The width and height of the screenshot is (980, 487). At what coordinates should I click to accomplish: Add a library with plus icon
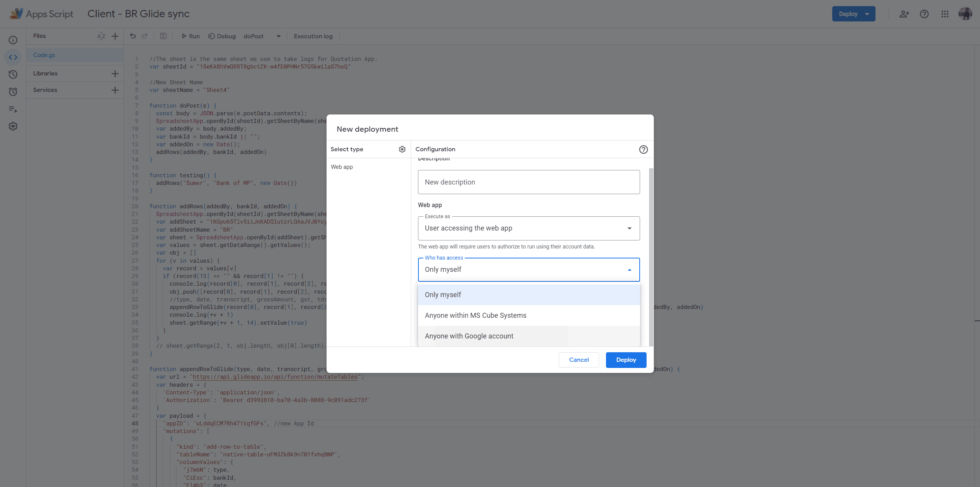115,74
